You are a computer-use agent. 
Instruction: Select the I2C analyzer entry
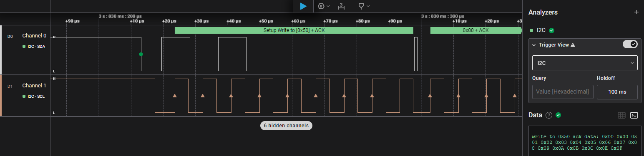pos(541,30)
